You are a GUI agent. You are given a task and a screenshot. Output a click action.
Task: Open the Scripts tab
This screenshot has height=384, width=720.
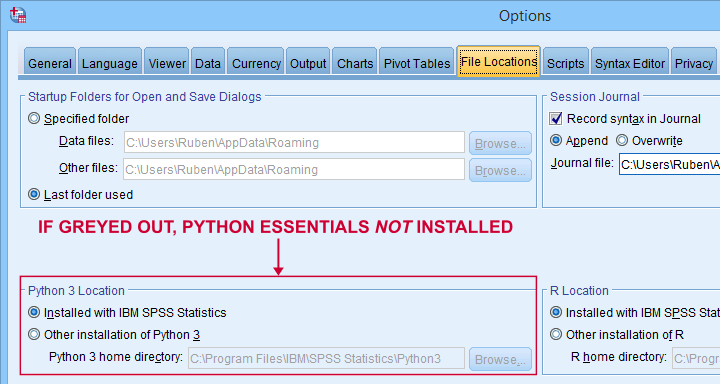click(565, 61)
